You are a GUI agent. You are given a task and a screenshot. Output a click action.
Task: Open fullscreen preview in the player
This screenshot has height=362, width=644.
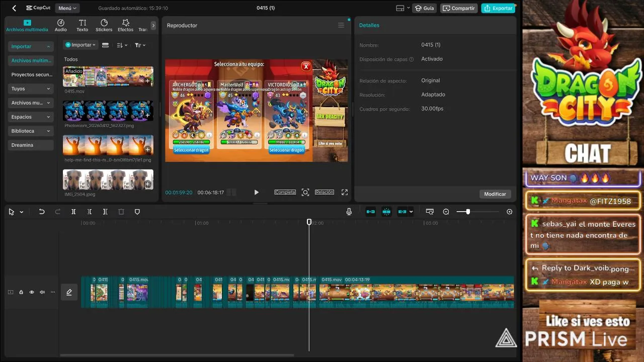pyautogui.click(x=345, y=192)
